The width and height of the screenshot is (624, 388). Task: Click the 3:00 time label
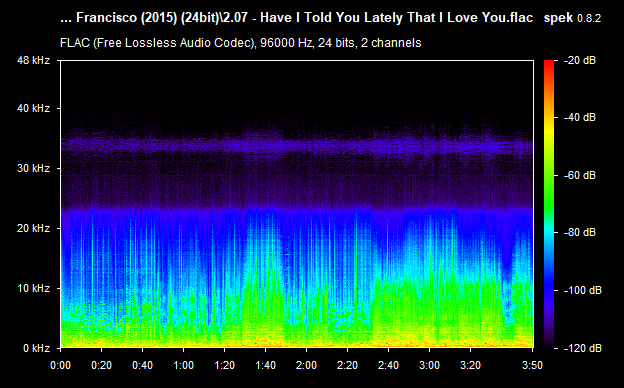pyautogui.click(x=429, y=365)
